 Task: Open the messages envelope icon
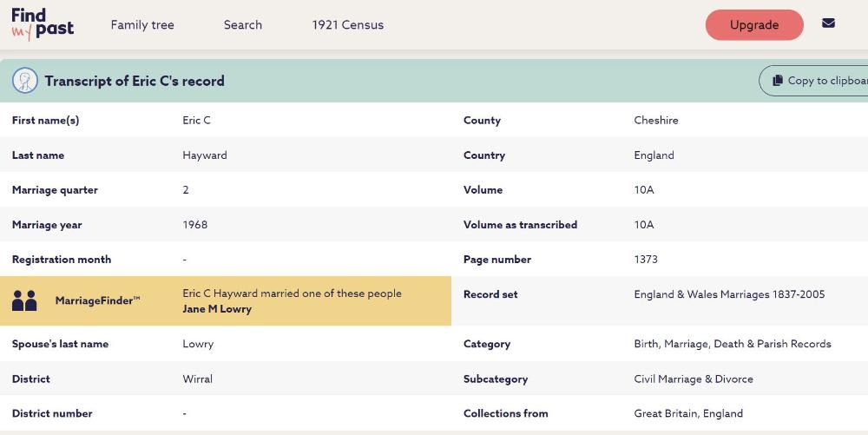(828, 23)
